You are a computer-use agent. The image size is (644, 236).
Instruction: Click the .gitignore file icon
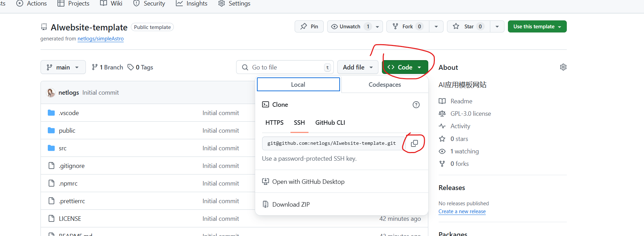click(52, 166)
